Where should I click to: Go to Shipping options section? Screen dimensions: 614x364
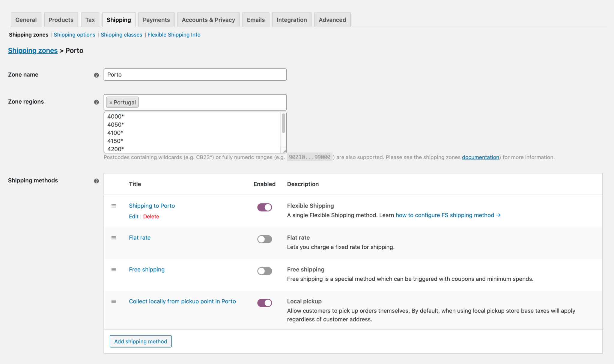(74, 34)
